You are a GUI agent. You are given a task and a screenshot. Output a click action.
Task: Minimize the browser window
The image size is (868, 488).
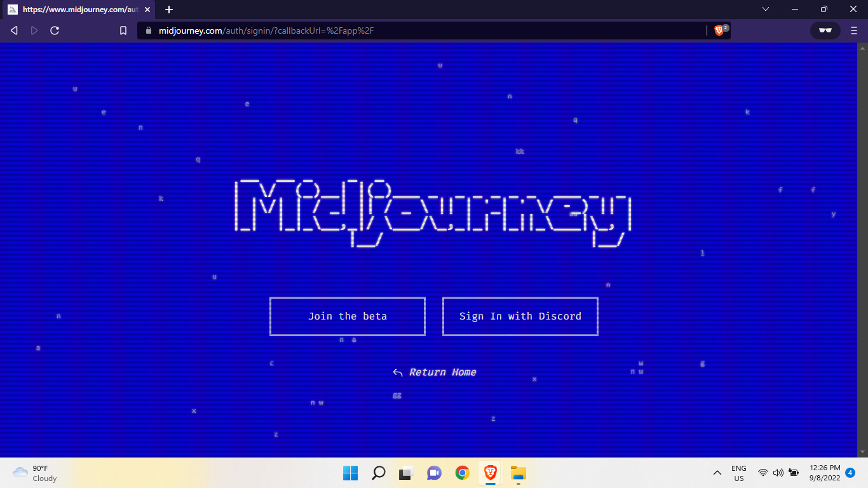click(795, 10)
